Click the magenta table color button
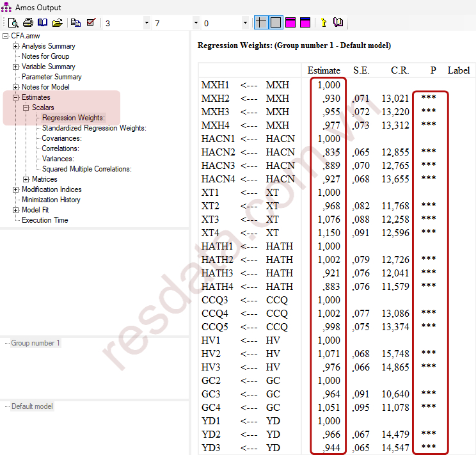The width and height of the screenshot is (476, 455). [x=290, y=23]
